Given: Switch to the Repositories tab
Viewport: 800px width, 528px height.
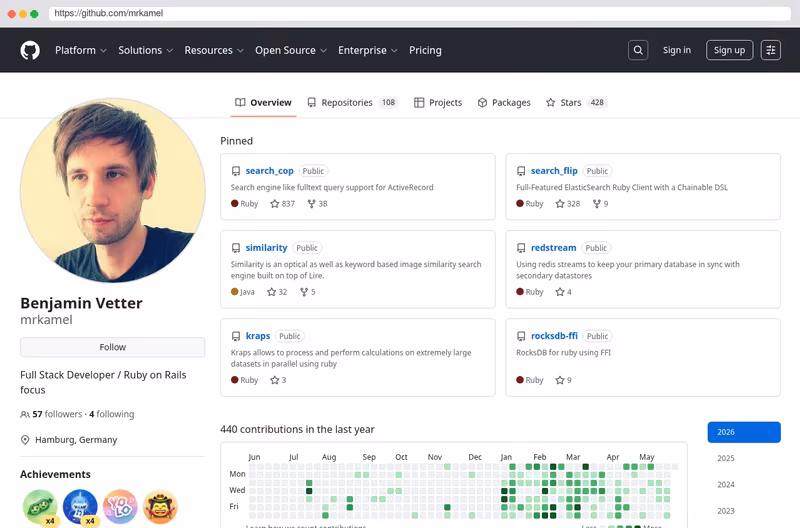Looking at the screenshot, I should tap(352, 103).
